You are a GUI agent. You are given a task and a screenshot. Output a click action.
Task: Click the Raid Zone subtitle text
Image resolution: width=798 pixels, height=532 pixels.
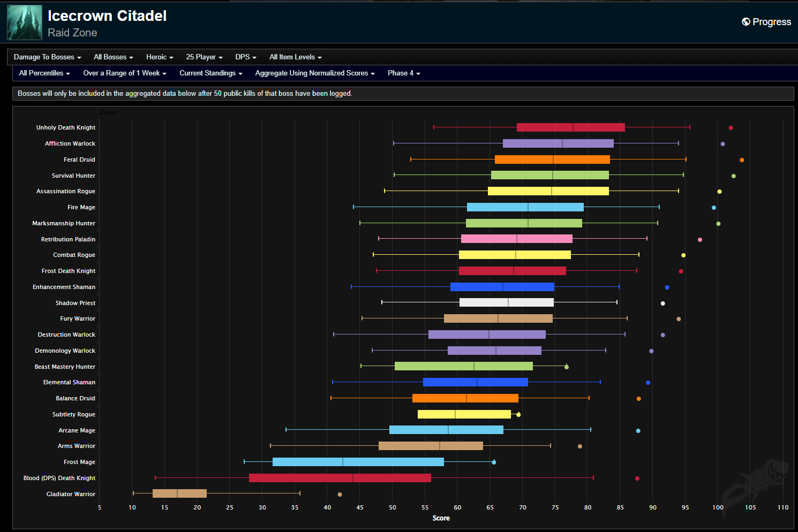click(72, 33)
